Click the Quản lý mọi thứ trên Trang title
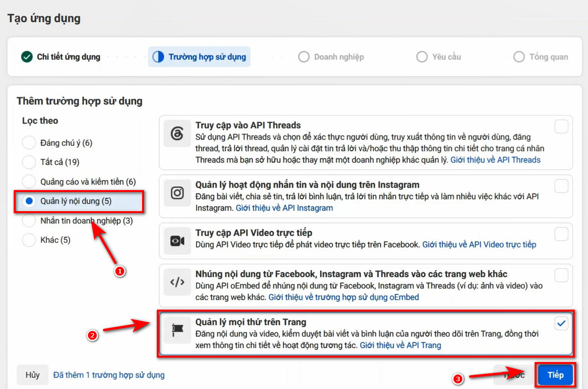The height and width of the screenshot is (389, 588). click(x=251, y=322)
